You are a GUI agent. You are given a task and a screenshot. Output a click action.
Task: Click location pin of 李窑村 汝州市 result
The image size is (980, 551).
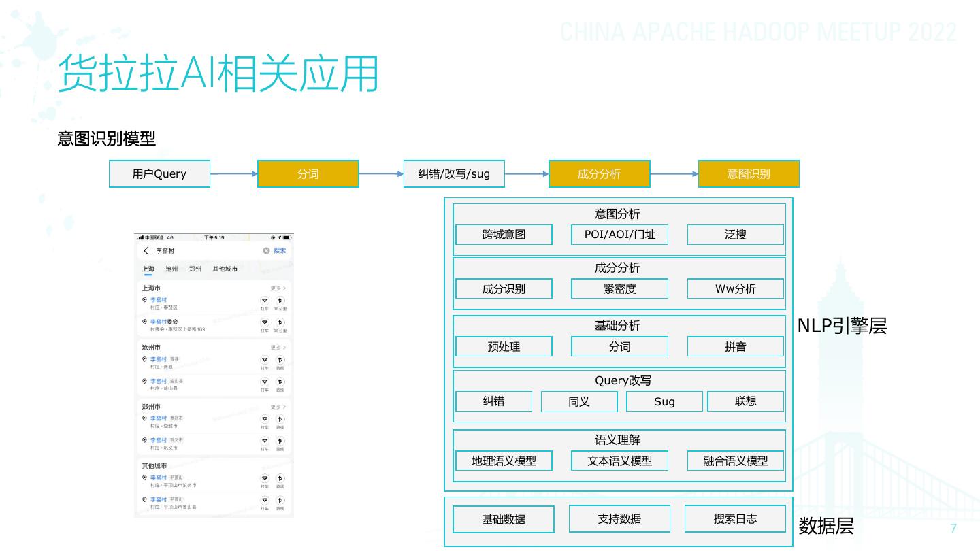pos(144,478)
